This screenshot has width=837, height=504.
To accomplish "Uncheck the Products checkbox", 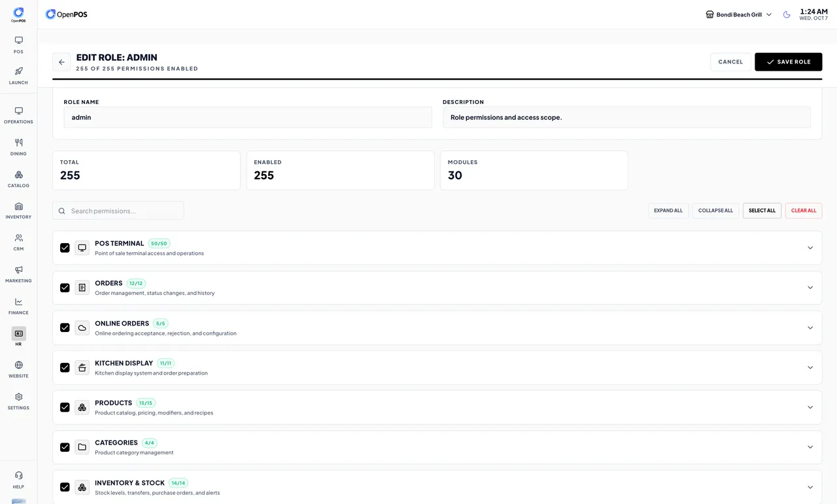I will click(65, 407).
